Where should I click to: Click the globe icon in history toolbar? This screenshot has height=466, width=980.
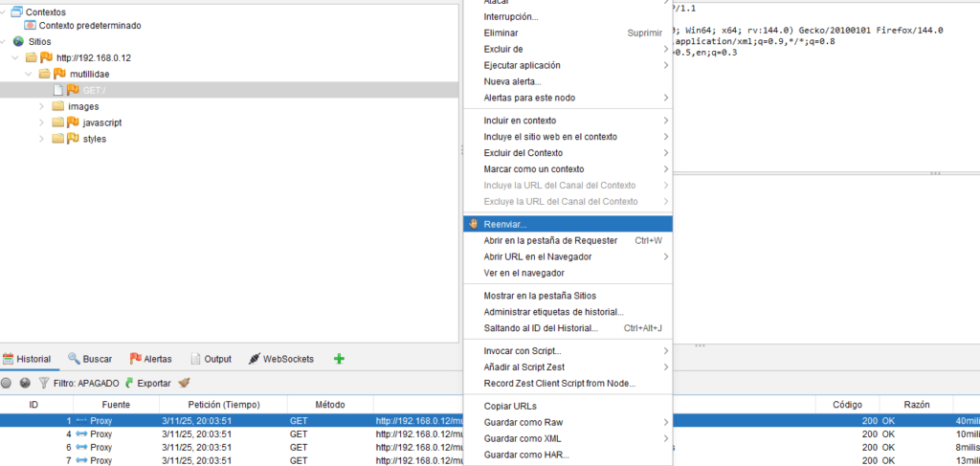[x=25, y=383]
